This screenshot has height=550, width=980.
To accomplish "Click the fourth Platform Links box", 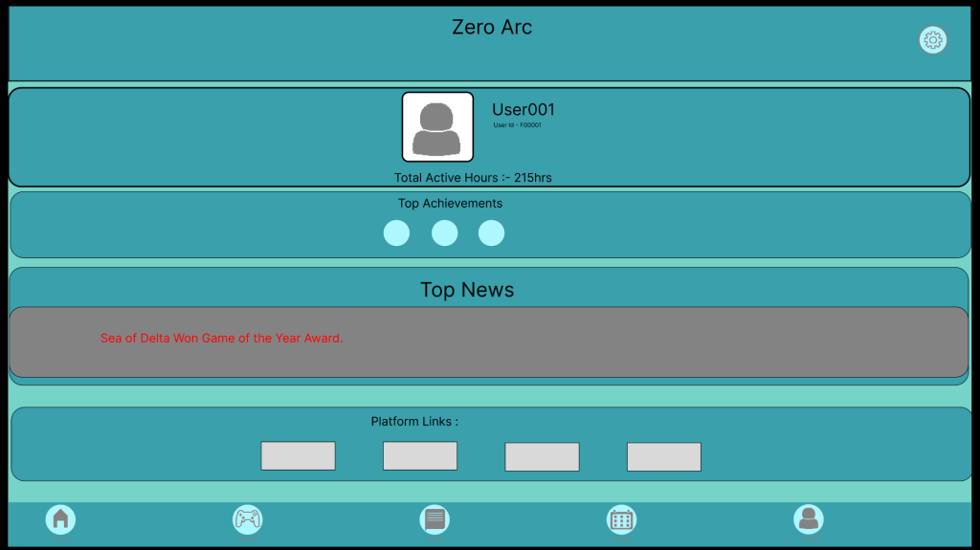I will pyautogui.click(x=664, y=457).
